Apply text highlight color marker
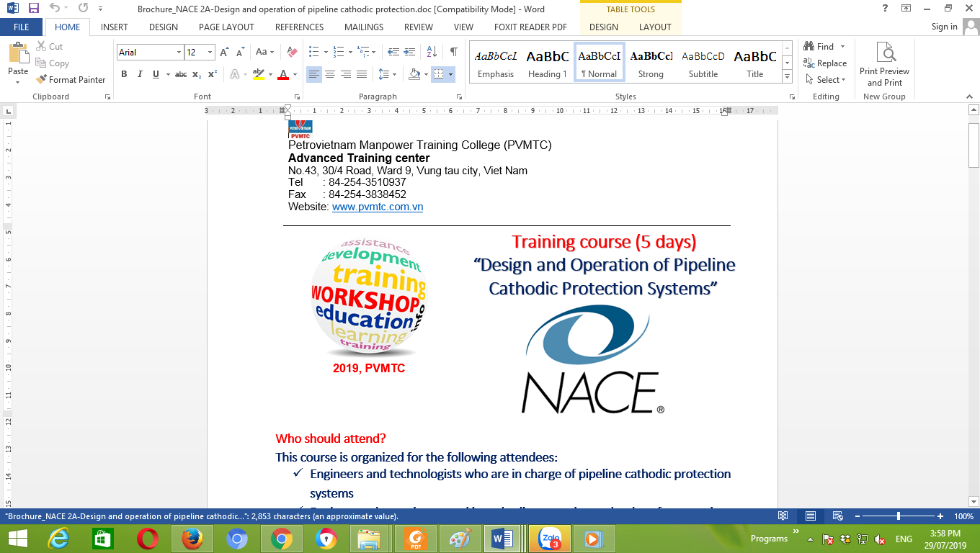This screenshot has height=553, width=980. pyautogui.click(x=257, y=74)
